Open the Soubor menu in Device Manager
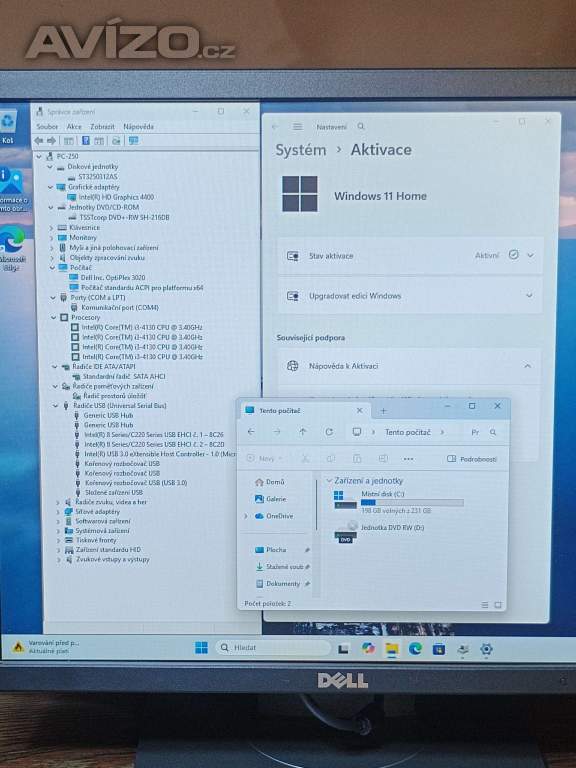The height and width of the screenshot is (768, 576). pyautogui.click(x=47, y=126)
